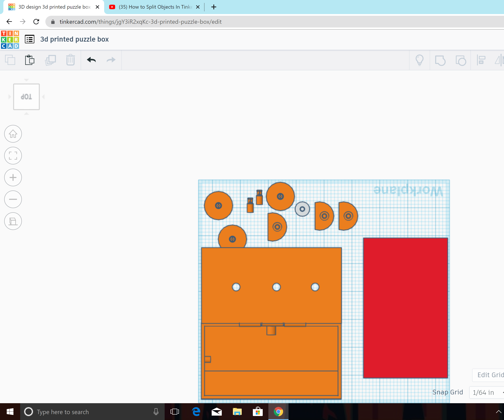
Task: Zoom out with the minus button
Action: (13, 199)
